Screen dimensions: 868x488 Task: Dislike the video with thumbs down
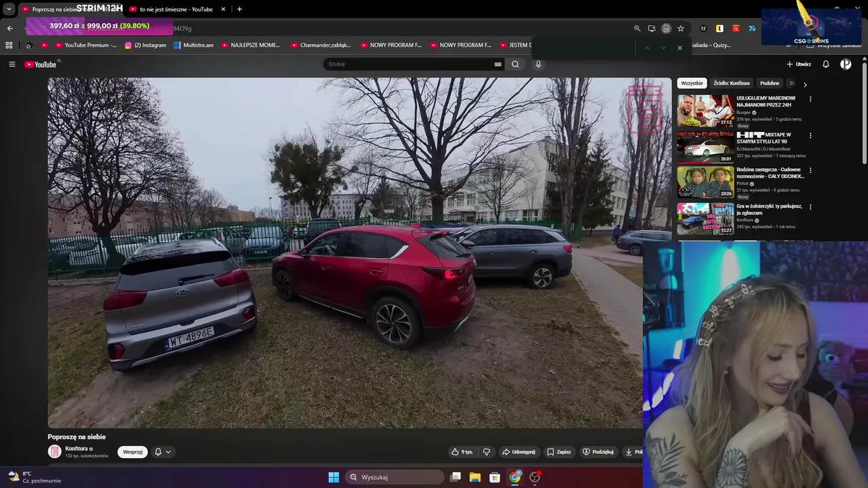(486, 452)
